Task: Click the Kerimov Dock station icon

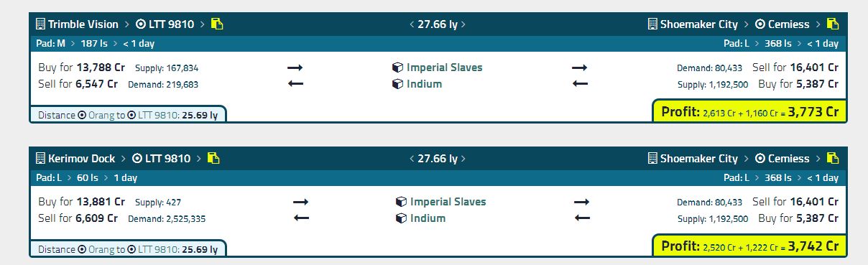Action: [x=40, y=159]
